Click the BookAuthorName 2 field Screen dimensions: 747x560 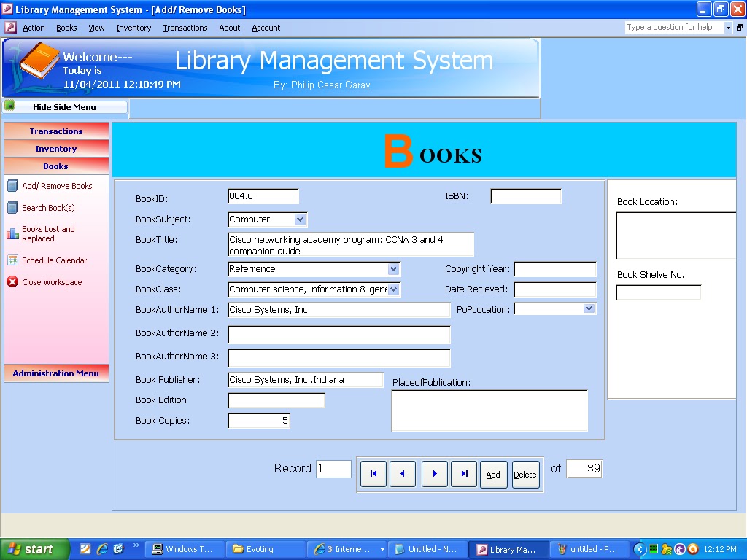339,335
